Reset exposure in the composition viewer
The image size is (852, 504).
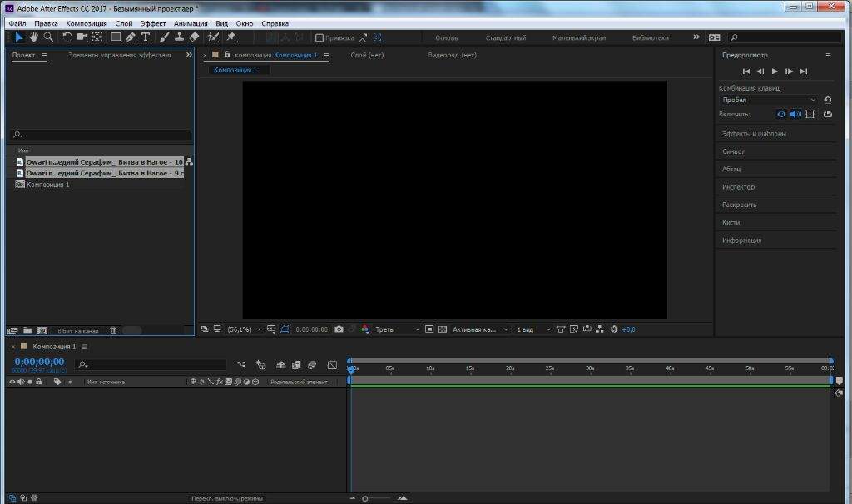click(x=614, y=329)
